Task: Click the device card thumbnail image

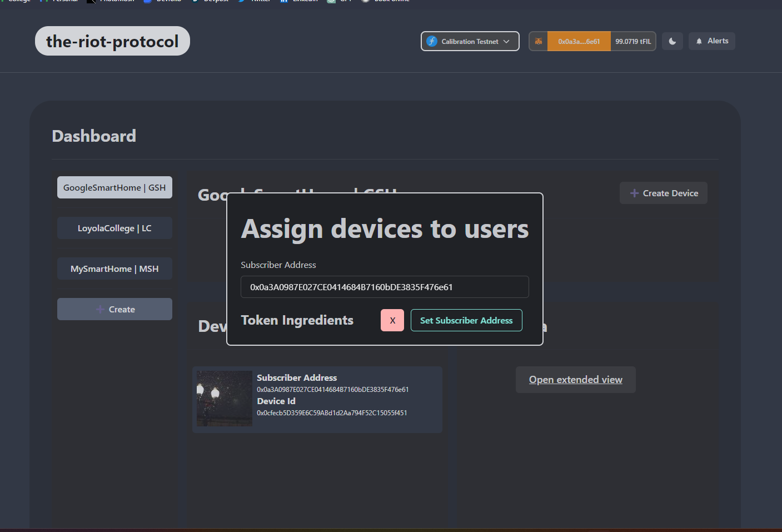Action: point(224,399)
